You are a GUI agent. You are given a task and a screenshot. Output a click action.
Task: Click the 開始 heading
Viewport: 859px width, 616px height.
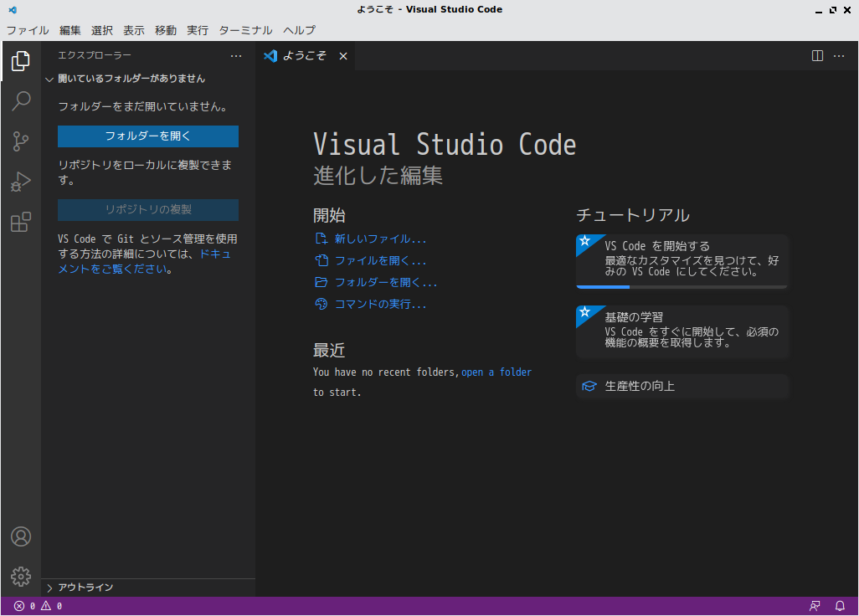pos(329,216)
